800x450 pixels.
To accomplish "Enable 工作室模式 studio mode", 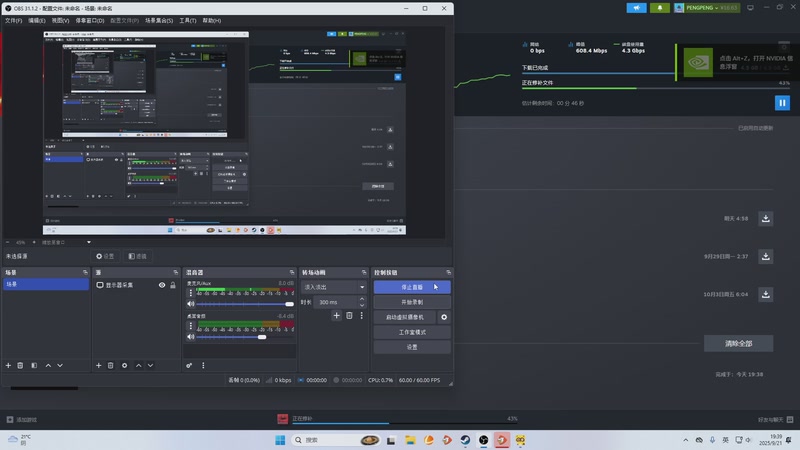I will pyautogui.click(x=412, y=332).
